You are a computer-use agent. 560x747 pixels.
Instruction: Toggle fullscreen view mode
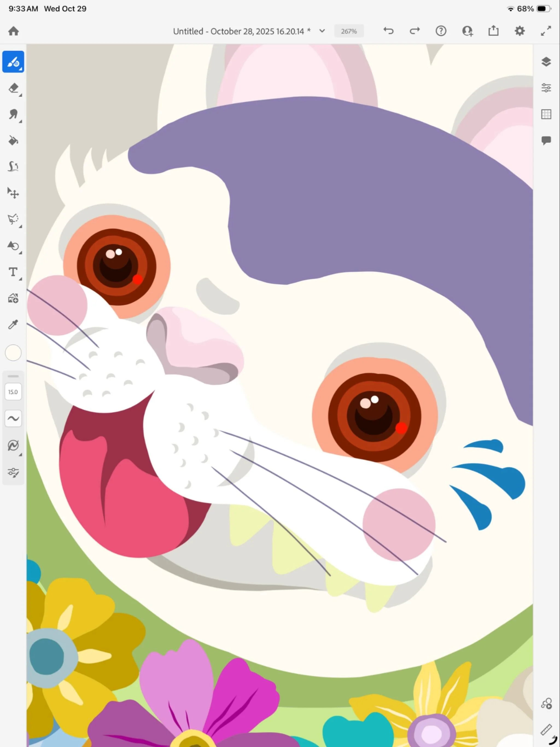coord(546,31)
